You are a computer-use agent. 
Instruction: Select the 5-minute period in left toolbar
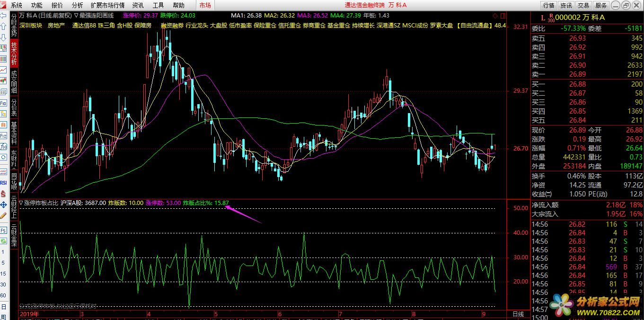[x=4, y=262]
